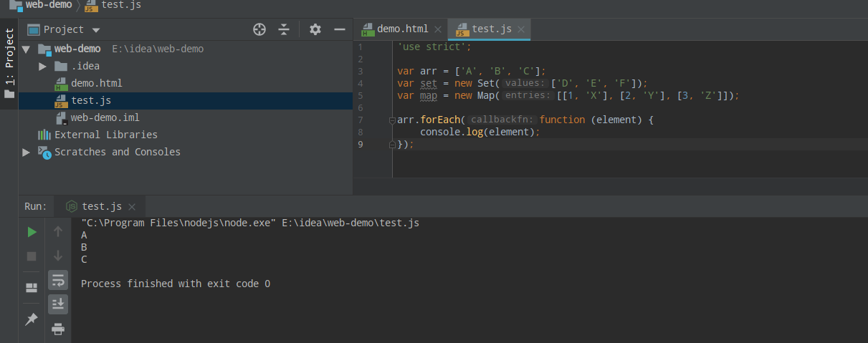Viewport: 868px width, 343px height.
Task: Collapse the forEach function fold marker on line 7
Action: point(392,120)
